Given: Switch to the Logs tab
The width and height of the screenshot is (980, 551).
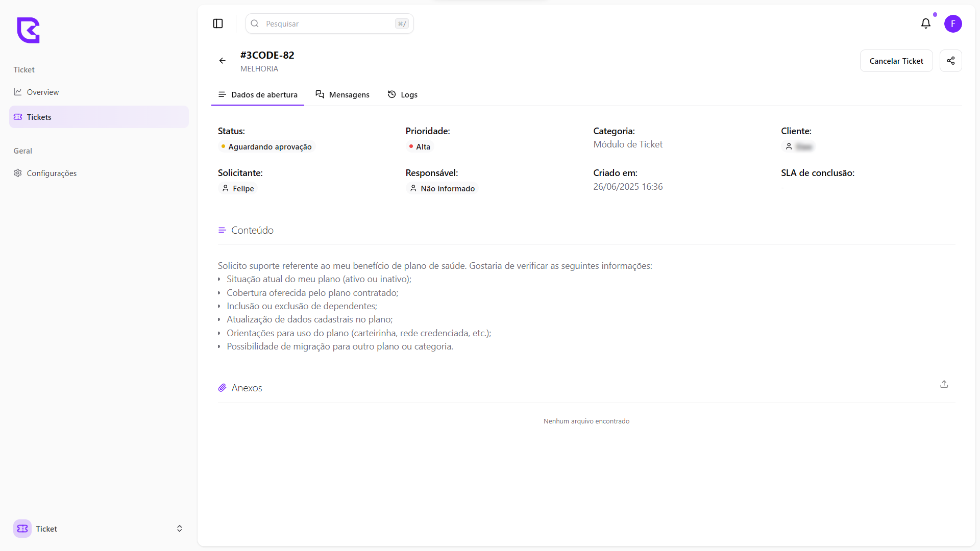Looking at the screenshot, I should pyautogui.click(x=403, y=95).
